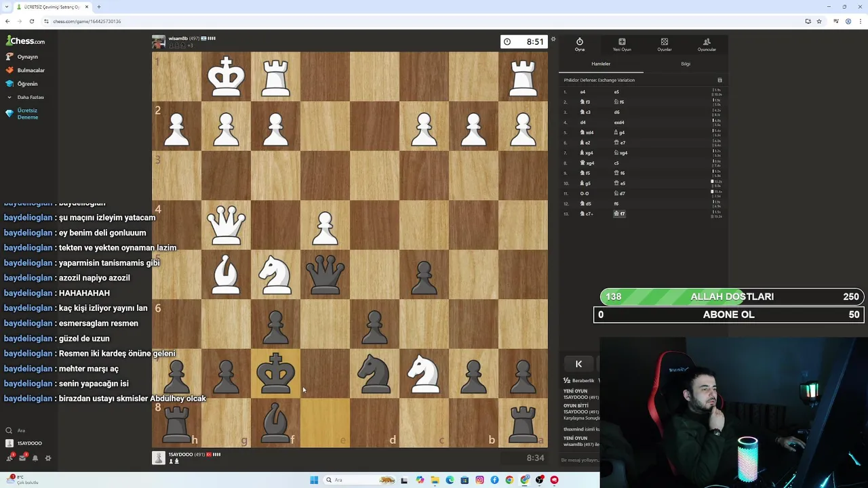Click the opponent wisam8b avatar
The width and height of the screenshot is (868, 488).
tap(158, 42)
